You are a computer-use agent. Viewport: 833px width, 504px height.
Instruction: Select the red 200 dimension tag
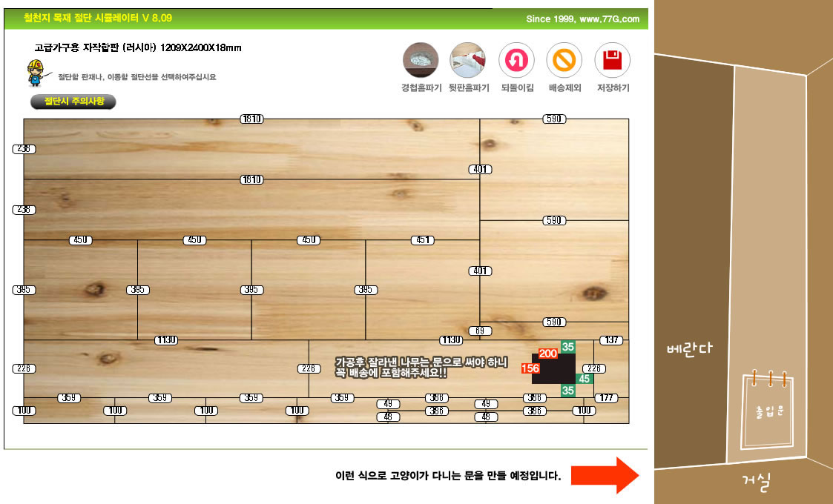pyautogui.click(x=548, y=354)
